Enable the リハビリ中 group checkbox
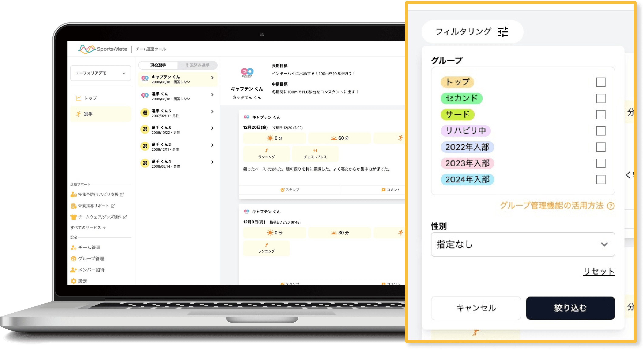 click(x=600, y=131)
